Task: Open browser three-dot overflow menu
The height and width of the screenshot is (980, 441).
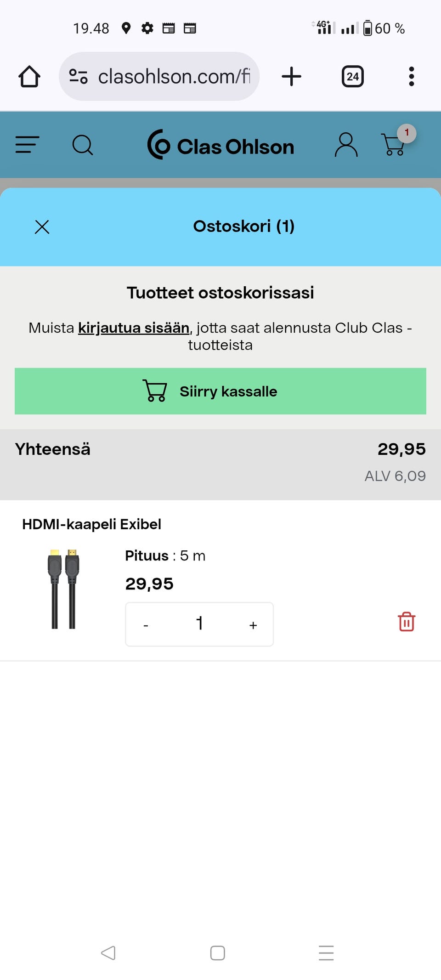Action: tap(411, 76)
